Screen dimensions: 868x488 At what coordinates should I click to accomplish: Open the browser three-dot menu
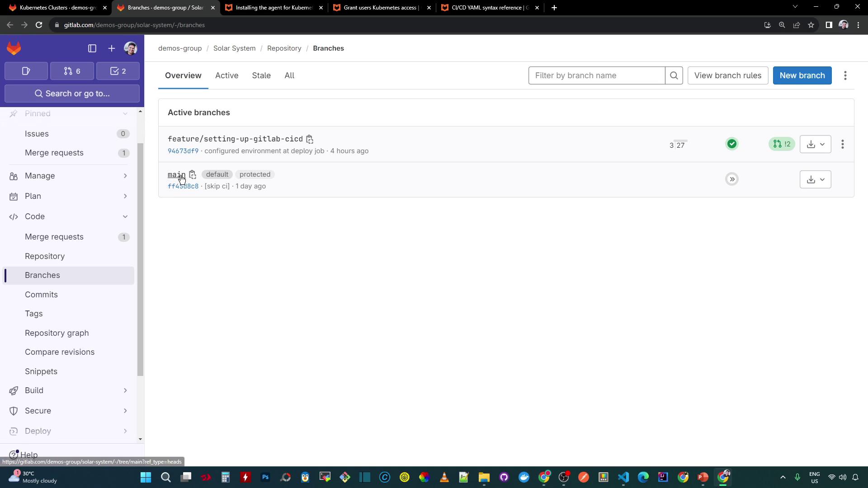coord(859,25)
